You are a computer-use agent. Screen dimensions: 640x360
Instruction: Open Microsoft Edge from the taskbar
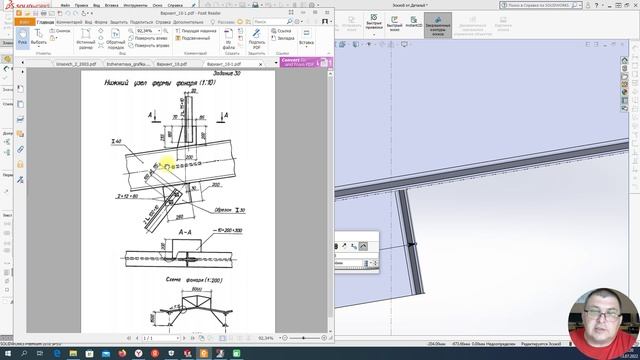click(x=57, y=353)
